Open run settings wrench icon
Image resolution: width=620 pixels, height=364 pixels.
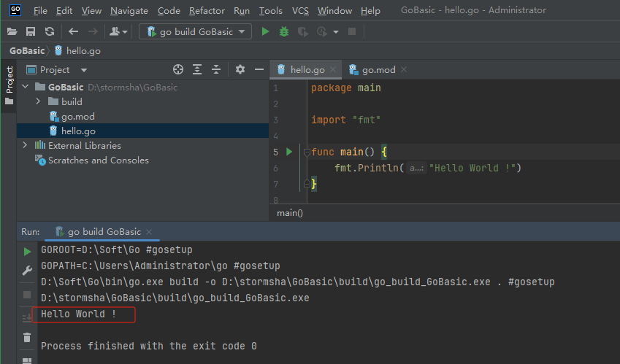click(27, 271)
